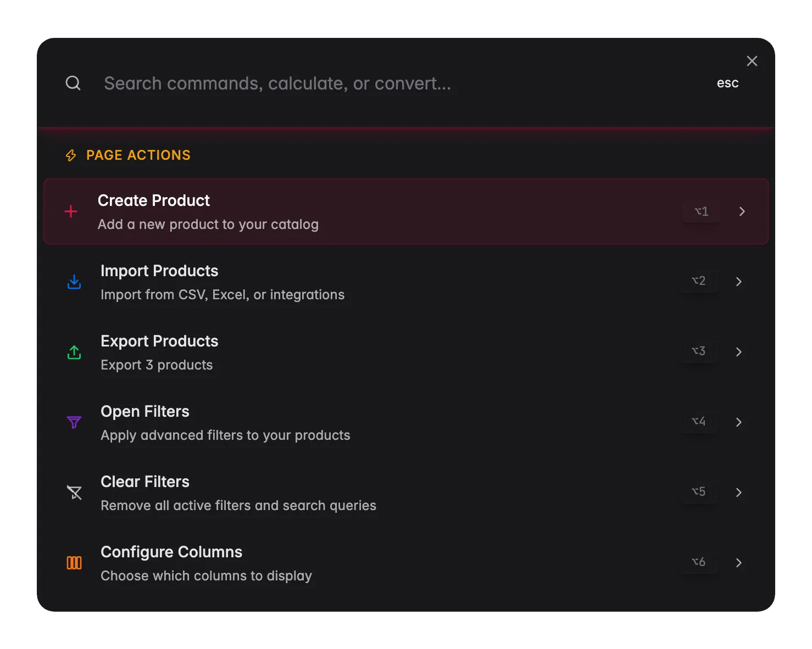Choose the Import Products command
Screen dimensions: 812x649
click(406, 282)
